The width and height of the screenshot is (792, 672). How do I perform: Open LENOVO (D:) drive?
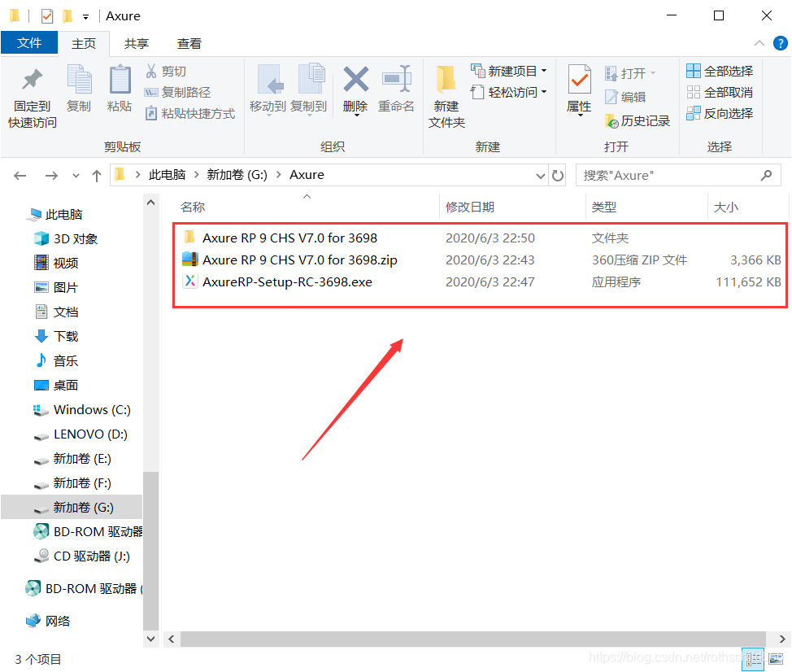pyautogui.click(x=81, y=434)
